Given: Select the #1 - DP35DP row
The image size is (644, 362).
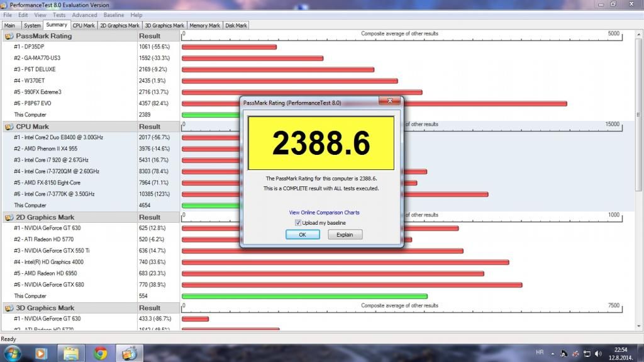Looking at the screenshot, I should 91,47.
